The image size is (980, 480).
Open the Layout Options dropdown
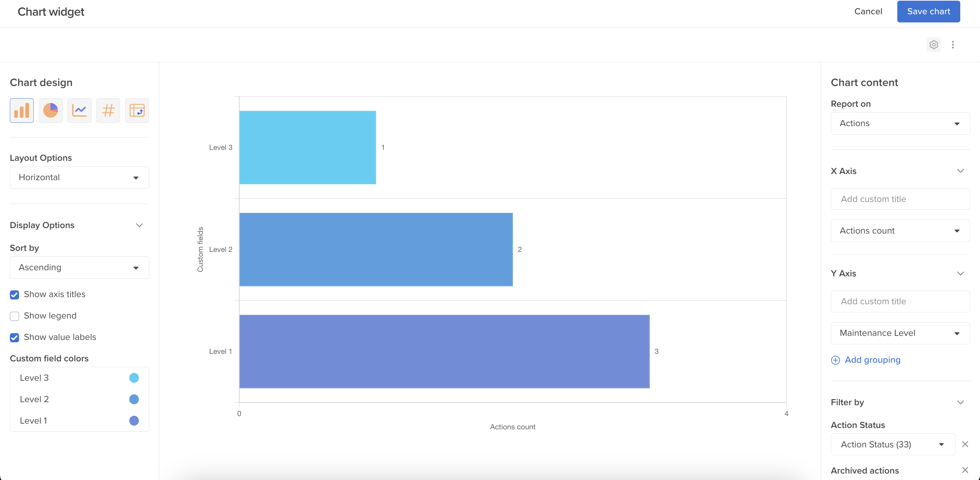click(79, 177)
